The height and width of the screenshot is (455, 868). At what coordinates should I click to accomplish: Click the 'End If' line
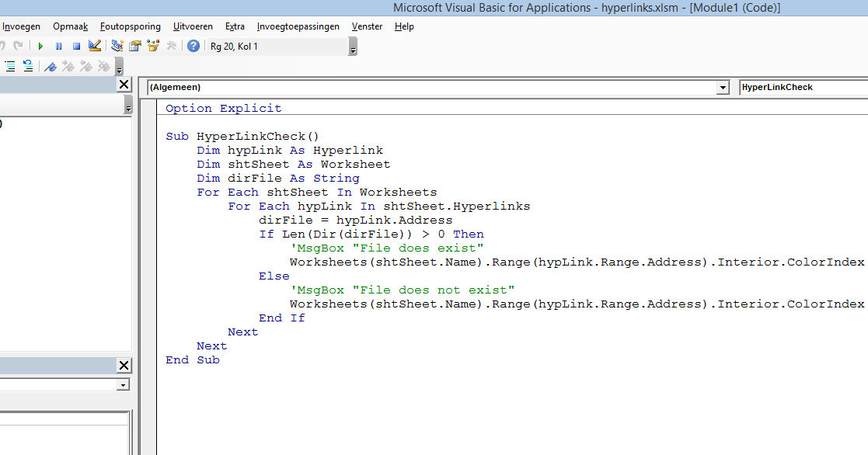282,318
